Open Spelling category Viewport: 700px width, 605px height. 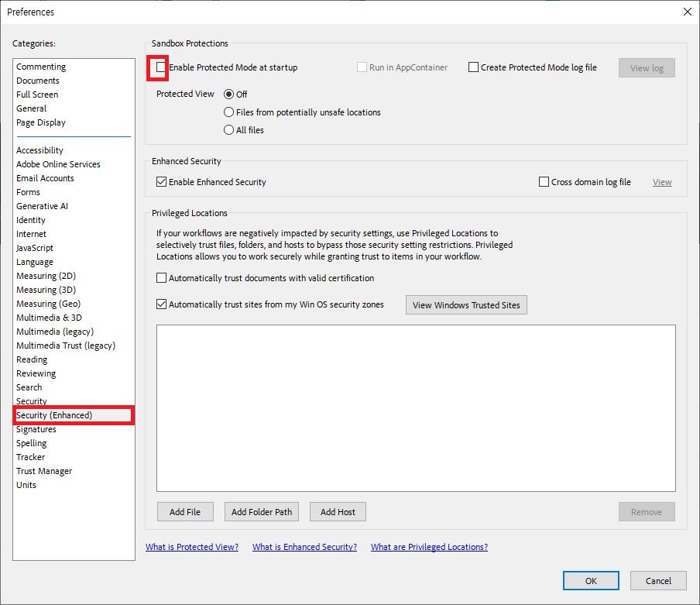click(31, 443)
